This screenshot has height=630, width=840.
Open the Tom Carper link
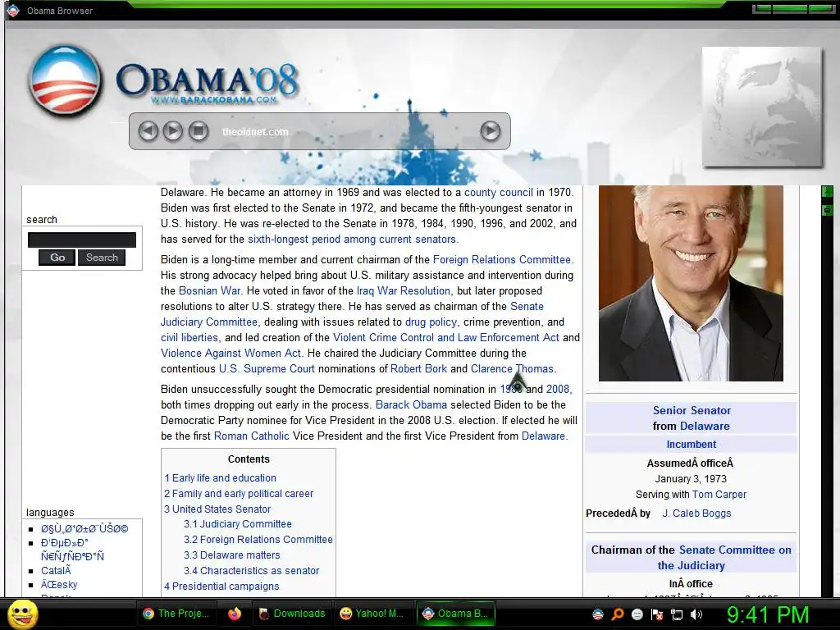click(x=719, y=495)
